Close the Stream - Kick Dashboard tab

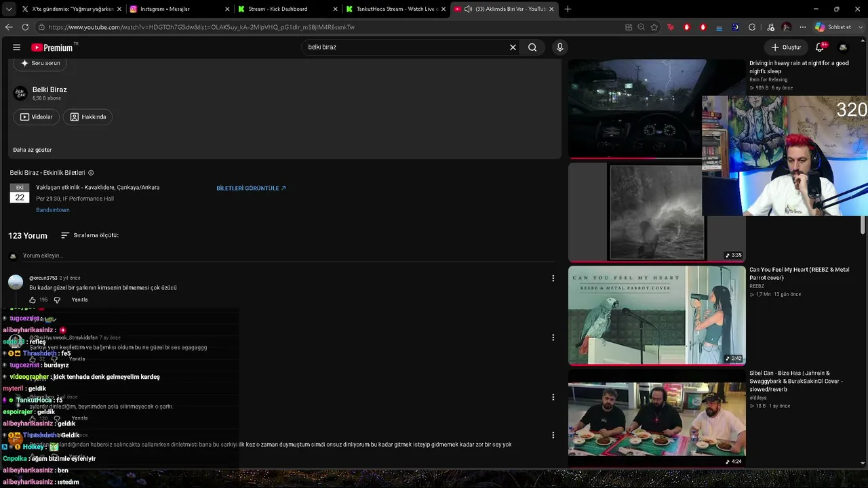pos(335,9)
